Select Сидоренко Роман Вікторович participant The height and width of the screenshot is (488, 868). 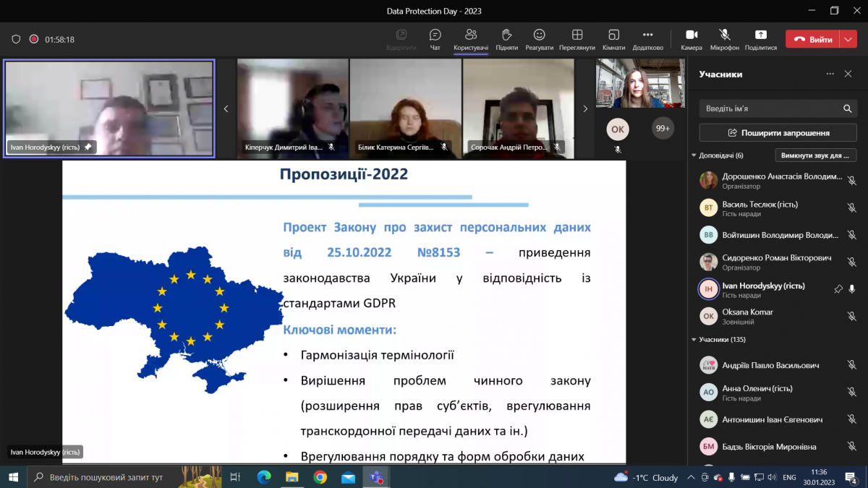tap(778, 262)
